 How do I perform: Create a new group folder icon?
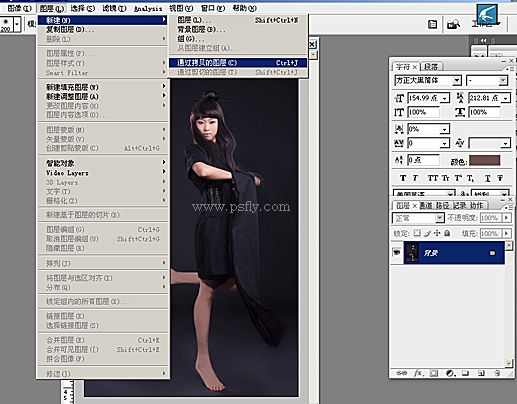pos(465,373)
